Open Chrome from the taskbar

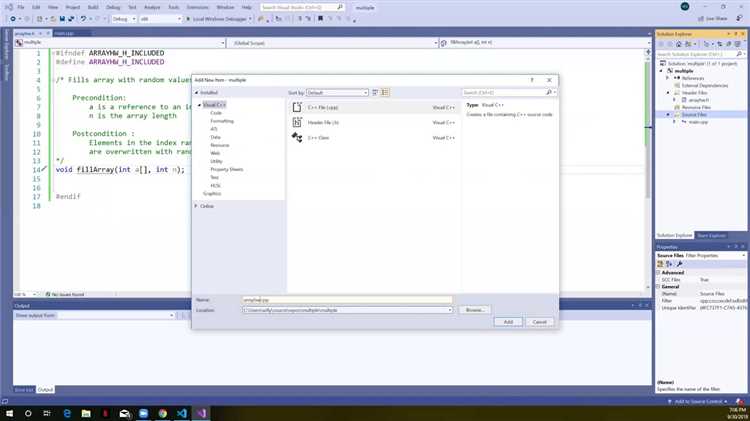click(x=163, y=413)
